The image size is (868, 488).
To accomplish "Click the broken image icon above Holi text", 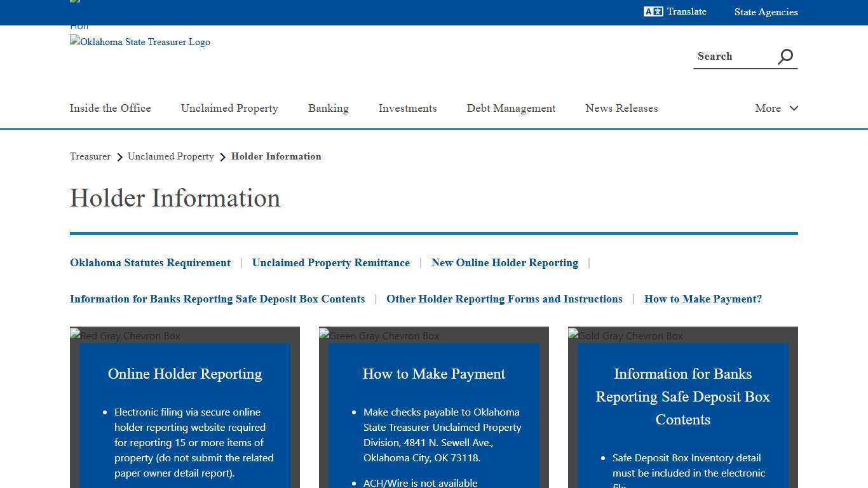I will 74,1.
